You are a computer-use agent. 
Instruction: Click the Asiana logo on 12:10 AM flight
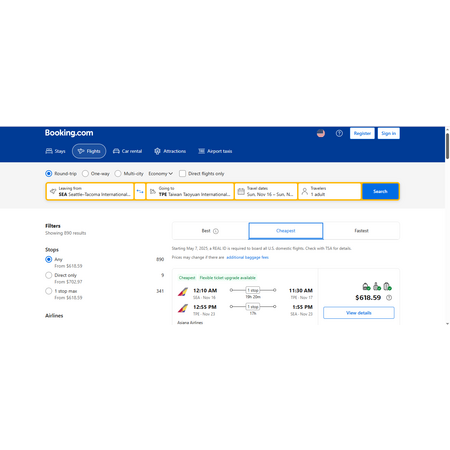(x=183, y=292)
